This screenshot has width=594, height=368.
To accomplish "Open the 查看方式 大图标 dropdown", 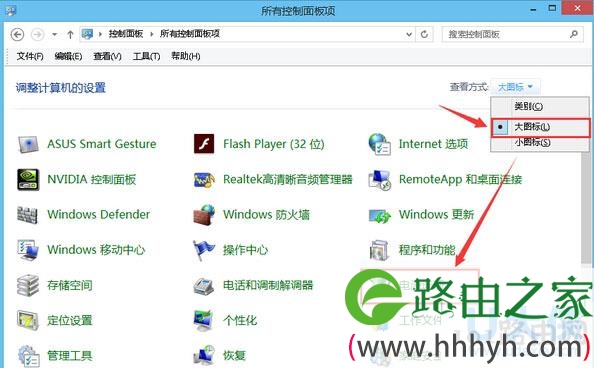I will tap(515, 87).
